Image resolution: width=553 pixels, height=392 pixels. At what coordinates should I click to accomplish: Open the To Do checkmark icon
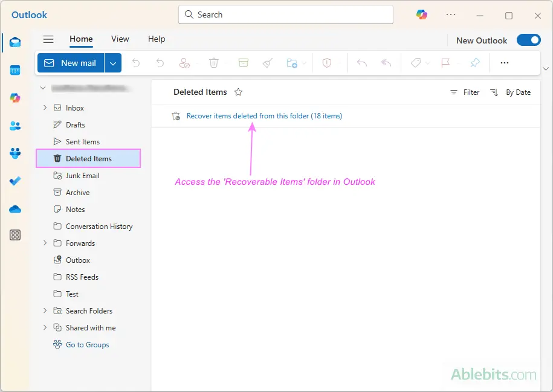(15, 181)
